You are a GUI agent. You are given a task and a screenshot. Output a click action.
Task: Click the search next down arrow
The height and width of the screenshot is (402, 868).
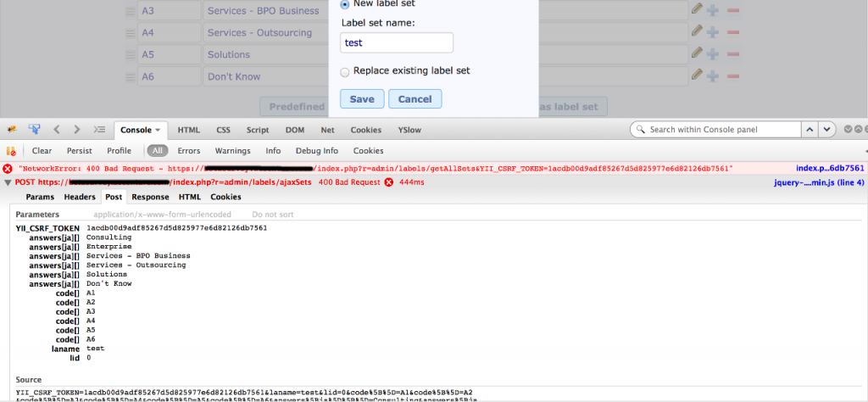click(826, 130)
